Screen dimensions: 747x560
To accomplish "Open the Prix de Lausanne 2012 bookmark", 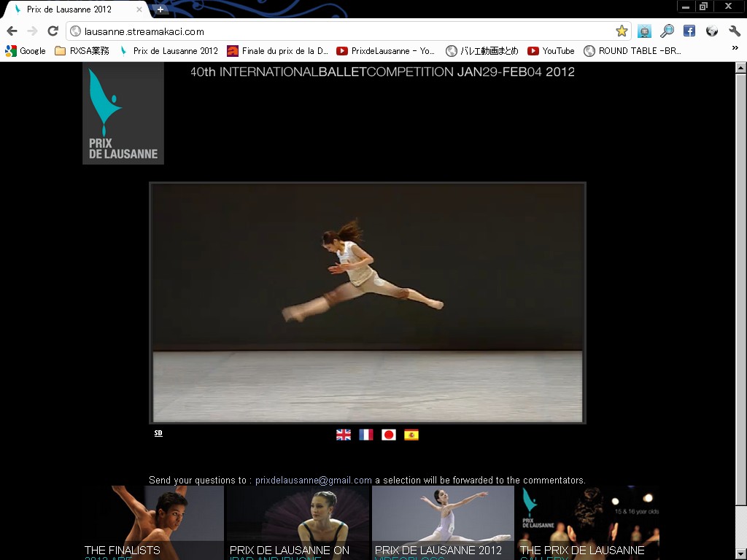I will tap(169, 51).
